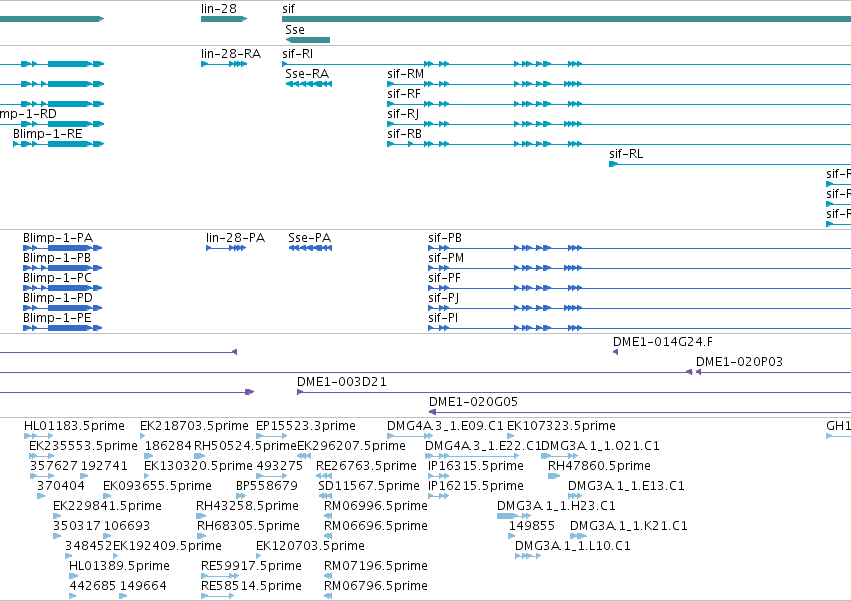The image size is (851, 601).
Task: Click the sif-RL transcript label
Action: click(626, 154)
